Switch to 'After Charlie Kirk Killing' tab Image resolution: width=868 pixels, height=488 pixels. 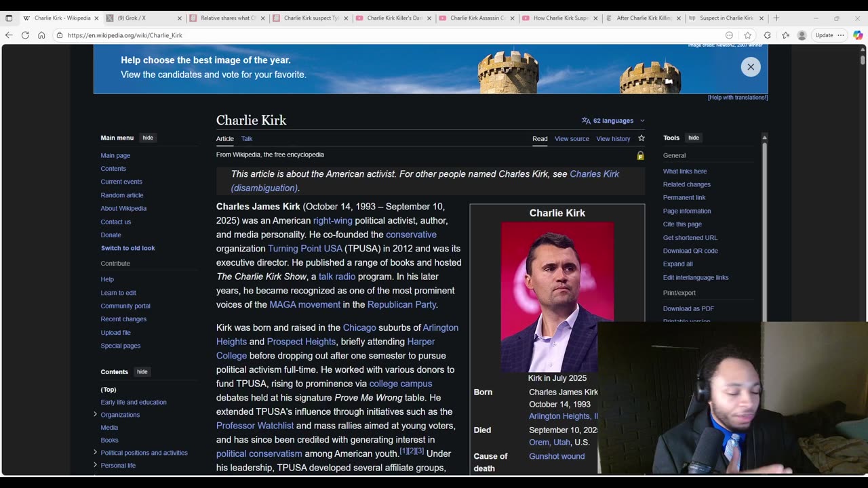644,18
